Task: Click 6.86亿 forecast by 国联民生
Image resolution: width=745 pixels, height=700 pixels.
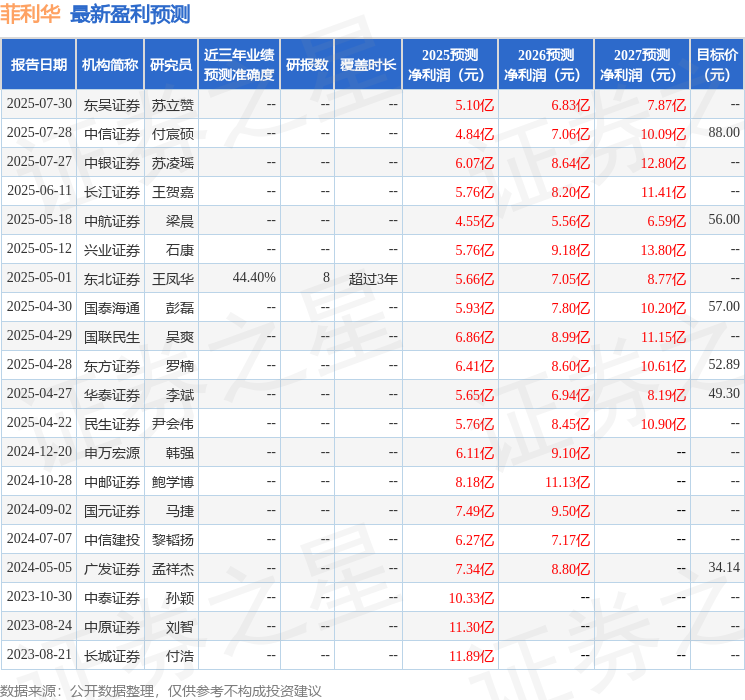Action: 474,337
